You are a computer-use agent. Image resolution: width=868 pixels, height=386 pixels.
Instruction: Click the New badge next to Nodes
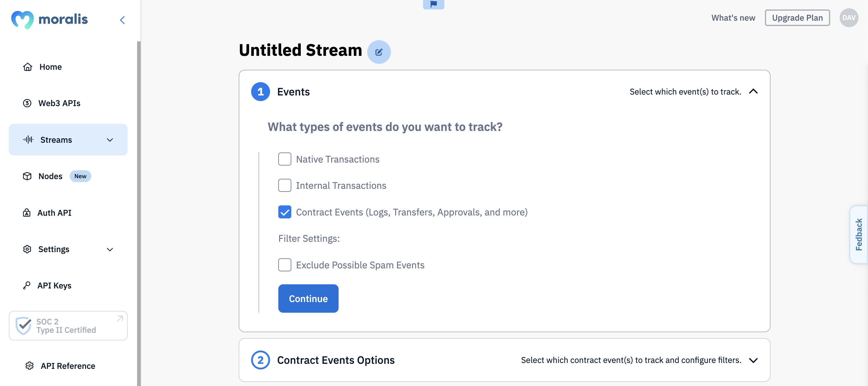pos(80,176)
